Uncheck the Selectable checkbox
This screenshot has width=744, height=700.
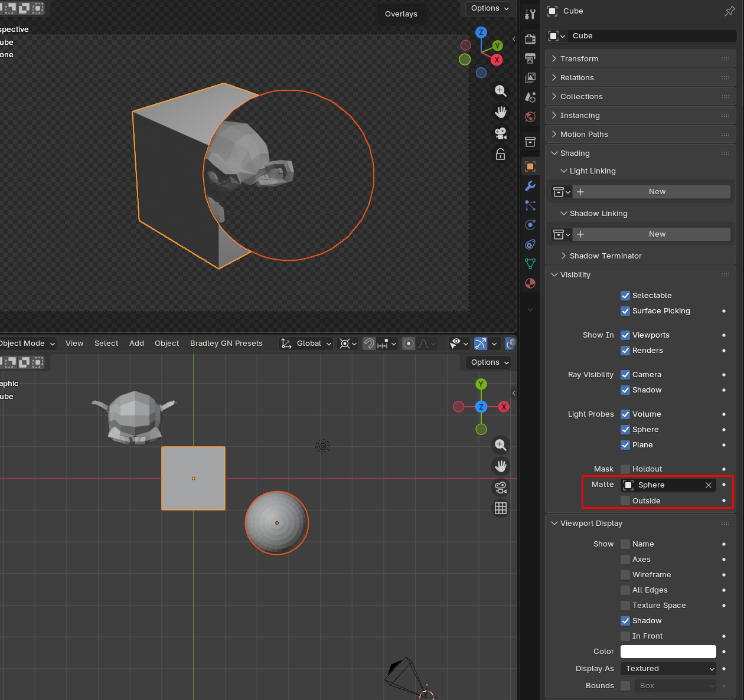pos(625,296)
